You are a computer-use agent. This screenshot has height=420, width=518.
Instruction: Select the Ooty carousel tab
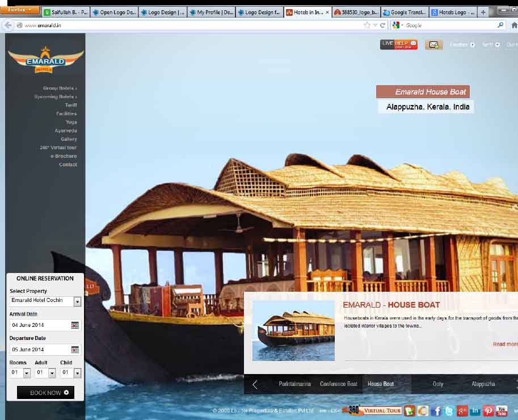click(438, 384)
